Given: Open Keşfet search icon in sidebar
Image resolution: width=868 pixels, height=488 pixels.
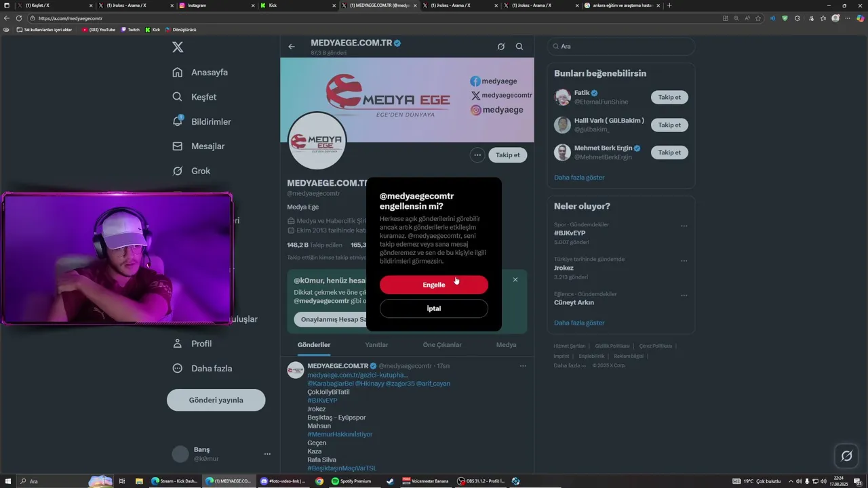Looking at the screenshot, I should (x=178, y=97).
